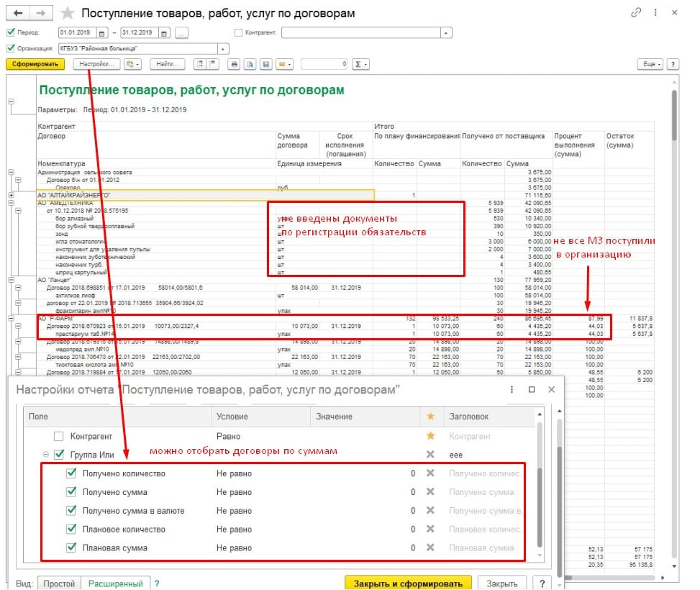The image size is (700, 590).
Task: Uncheck the Получено количество filter checkbox
Action: point(71,473)
